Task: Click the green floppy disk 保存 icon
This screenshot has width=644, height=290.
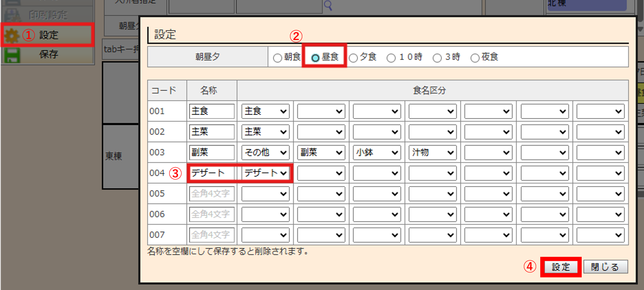Action: click(12, 55)
